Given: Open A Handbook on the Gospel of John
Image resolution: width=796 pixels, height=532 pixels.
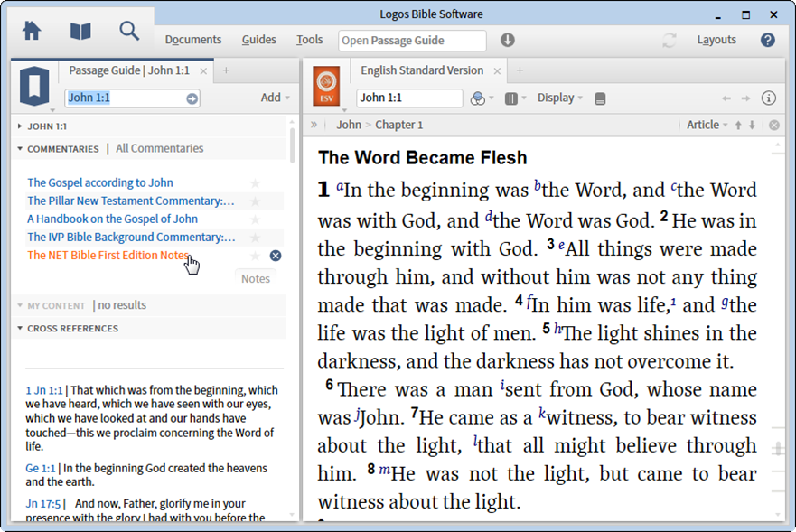Looking at the screenshot, I should 112,219.
